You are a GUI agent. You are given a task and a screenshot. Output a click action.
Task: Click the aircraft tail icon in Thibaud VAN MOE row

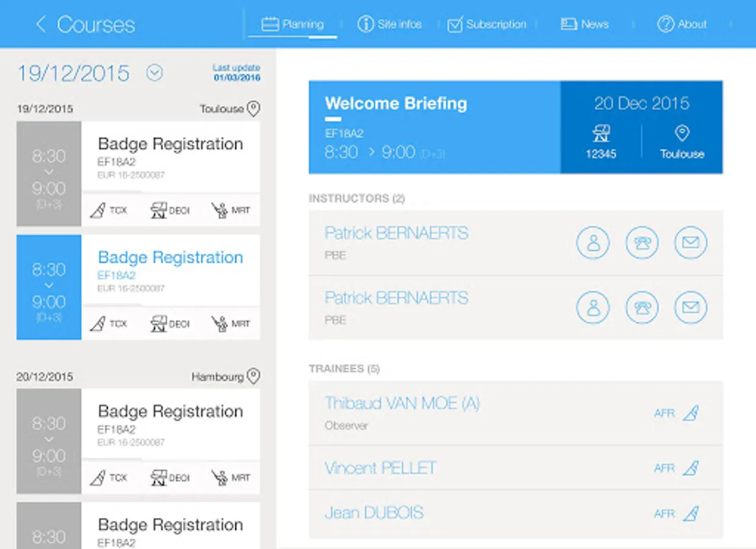tap(690, 414)
